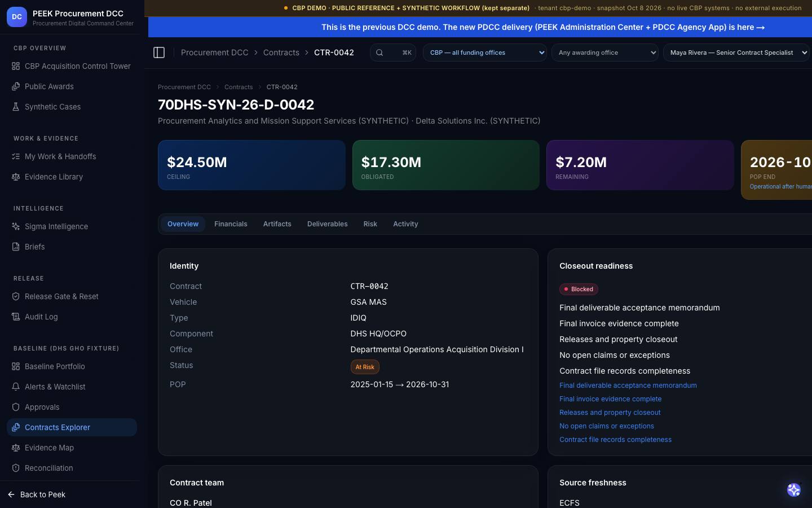Image resolution: width=812 pixels, height=508 pixels.
Task: Click Sigma Intelligence sparkle icon
Action: tap(16, 226)
